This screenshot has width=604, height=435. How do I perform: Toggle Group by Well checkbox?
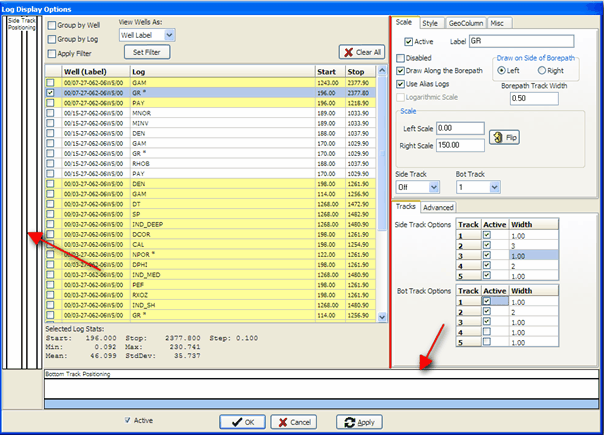52,25
